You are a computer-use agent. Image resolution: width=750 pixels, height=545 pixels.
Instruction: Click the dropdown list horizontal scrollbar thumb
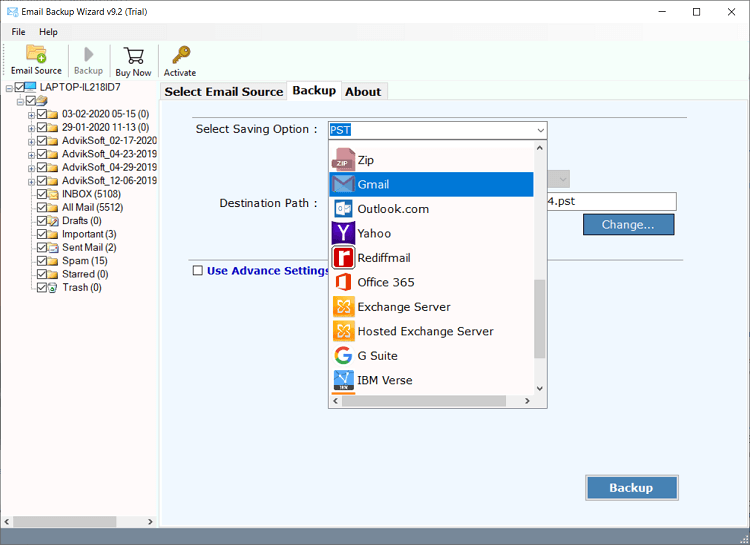(x=424, y=401)
